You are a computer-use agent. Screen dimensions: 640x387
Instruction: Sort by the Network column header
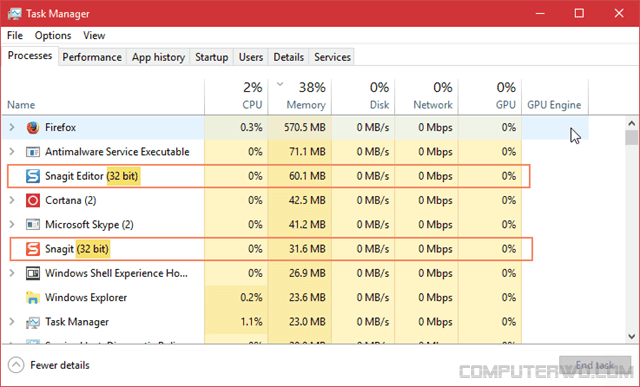pyautogui.click(x=427, y=97)
